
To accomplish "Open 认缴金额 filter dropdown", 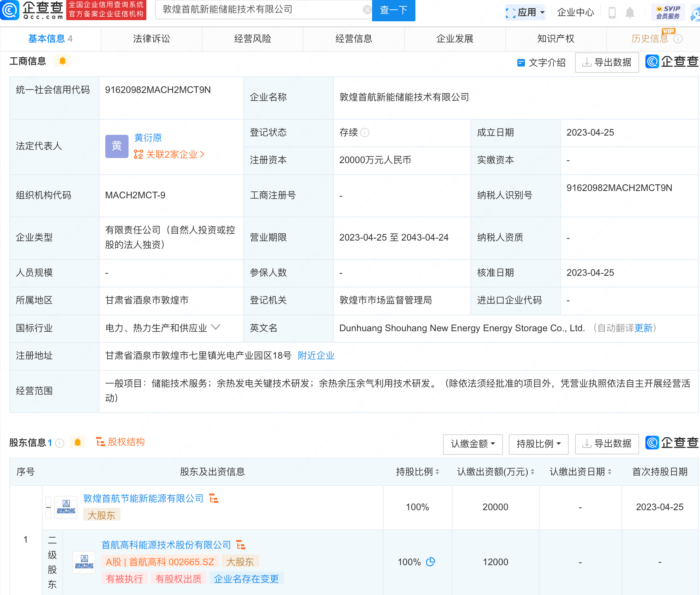I will point(473,444).
